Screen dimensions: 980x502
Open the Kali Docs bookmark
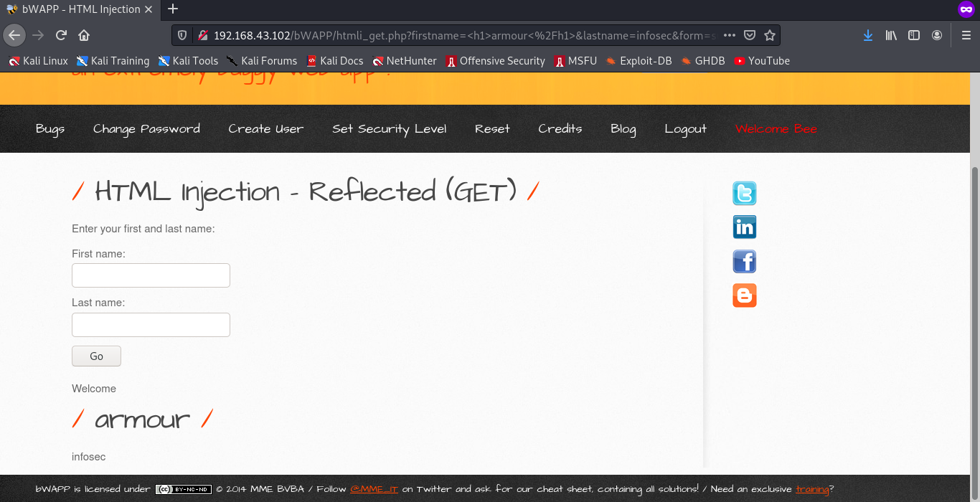click(x=334, y=61)
